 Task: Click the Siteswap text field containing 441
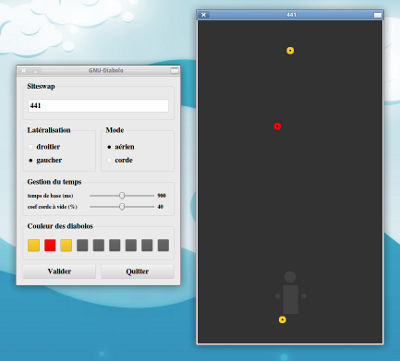[98, 106]
